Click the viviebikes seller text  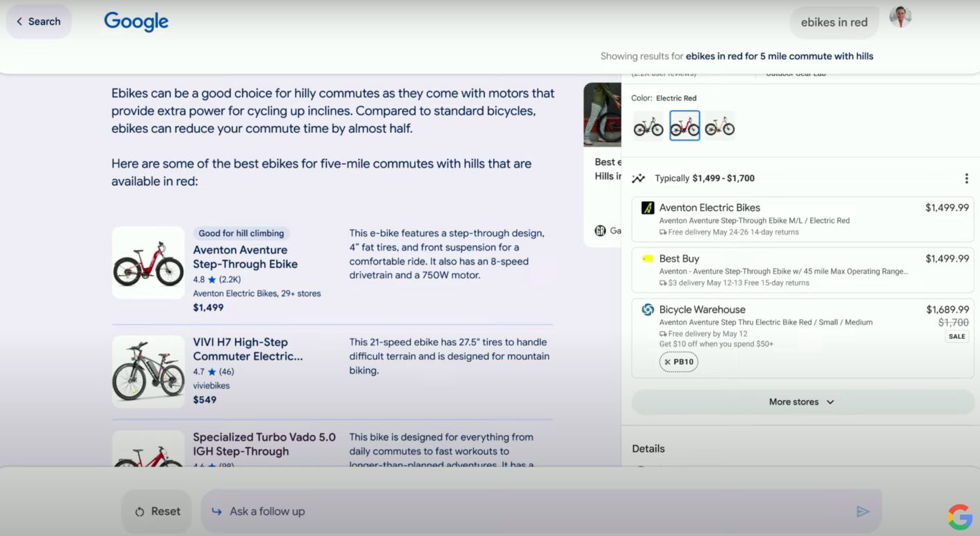(x=211, y=386)
